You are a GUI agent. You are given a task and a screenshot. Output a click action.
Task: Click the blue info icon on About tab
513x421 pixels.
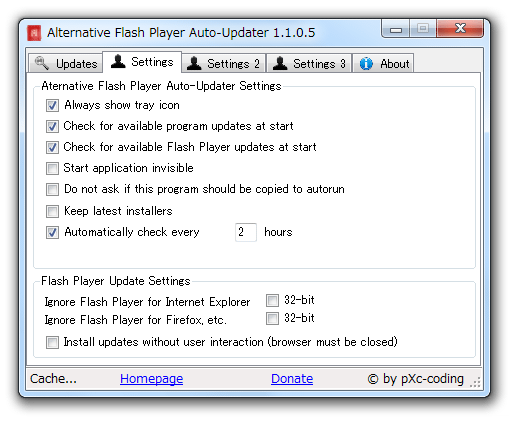(x=366, y=63)
